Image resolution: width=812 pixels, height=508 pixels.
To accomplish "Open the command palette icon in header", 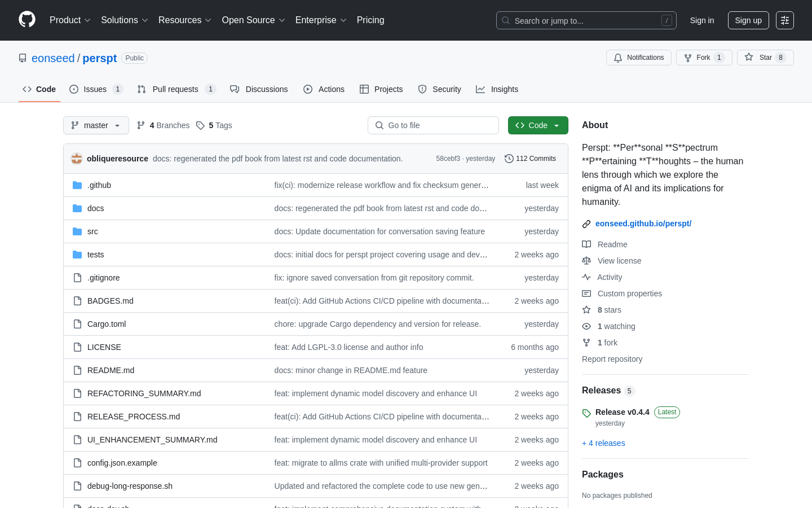I will click(x=785, y=20).
